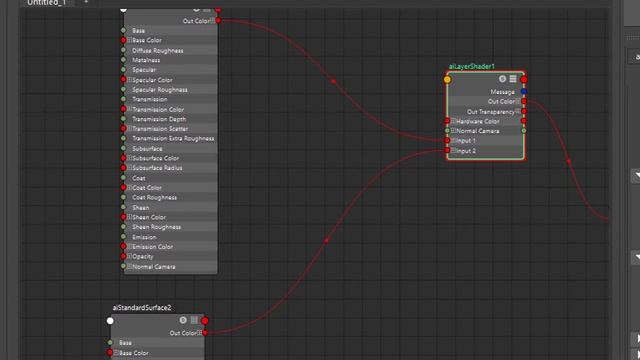Click Normal Camera output port on aiLayerShader1
This screenshot has width=640, height=360.
524,131
